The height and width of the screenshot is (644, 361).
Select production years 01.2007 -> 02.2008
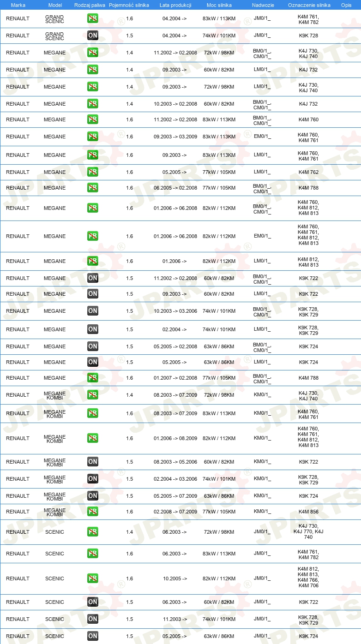click(x=175, y=378)
